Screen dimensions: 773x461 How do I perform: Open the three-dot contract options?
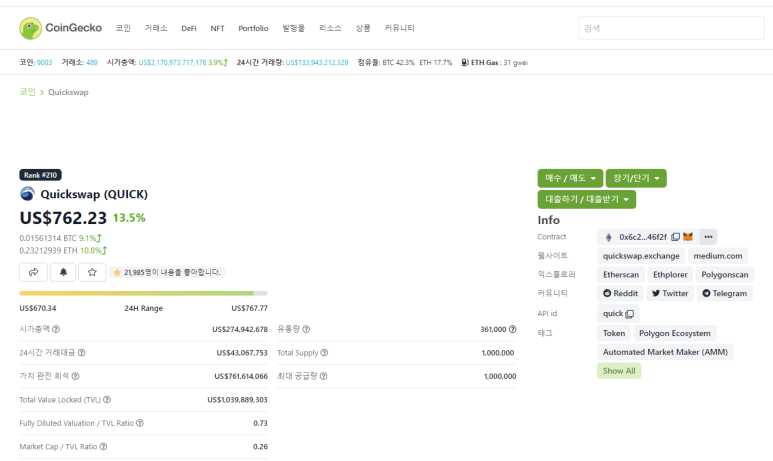tap(708, 237)
